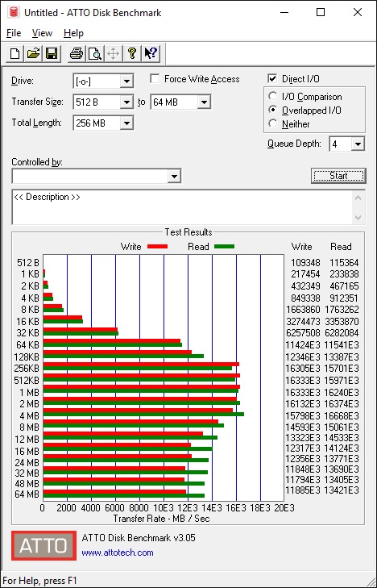Click the Start button

coord(338,176)
